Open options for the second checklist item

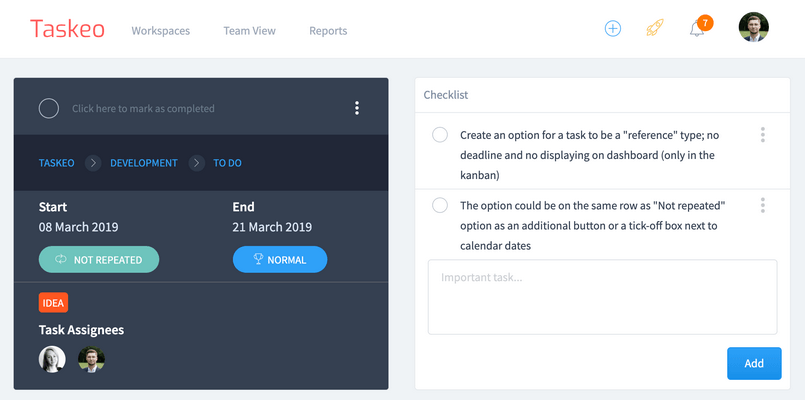(763, 205)
